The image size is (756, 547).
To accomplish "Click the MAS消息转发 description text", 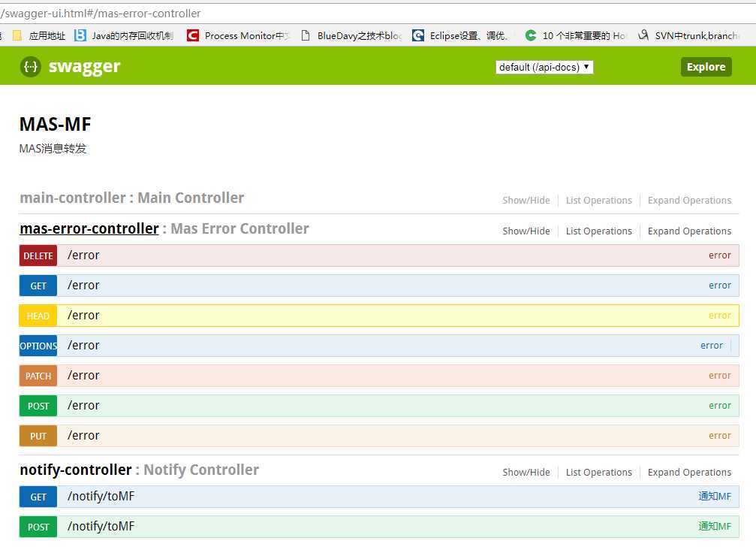I will coord(53,149).
